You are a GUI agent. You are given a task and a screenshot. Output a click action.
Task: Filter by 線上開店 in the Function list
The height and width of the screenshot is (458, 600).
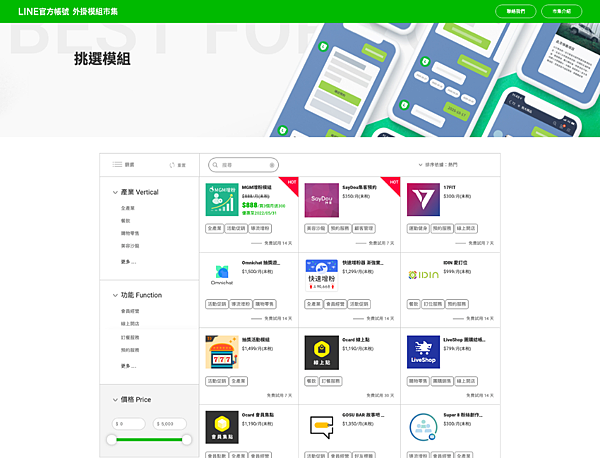coord(130,324)
